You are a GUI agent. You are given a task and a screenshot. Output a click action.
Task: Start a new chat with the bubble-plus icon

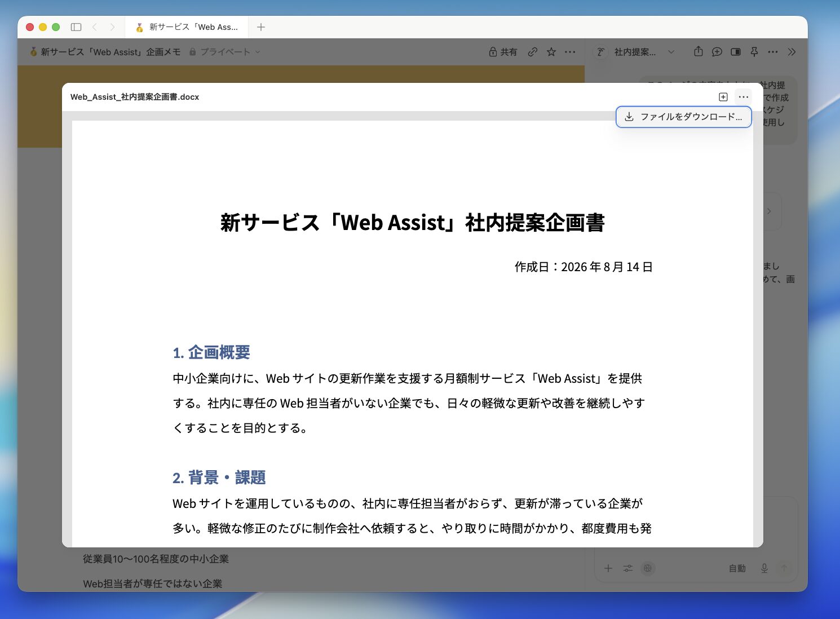pos(717,52)
